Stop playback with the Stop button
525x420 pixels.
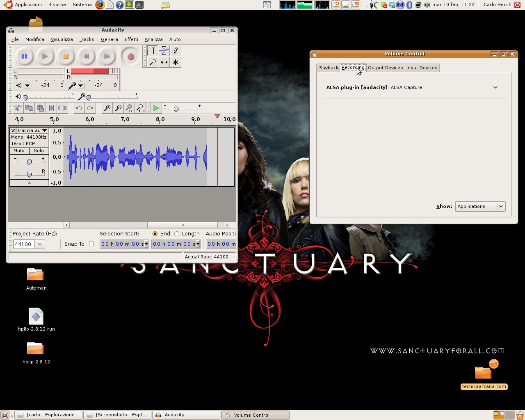coord(66,57)
